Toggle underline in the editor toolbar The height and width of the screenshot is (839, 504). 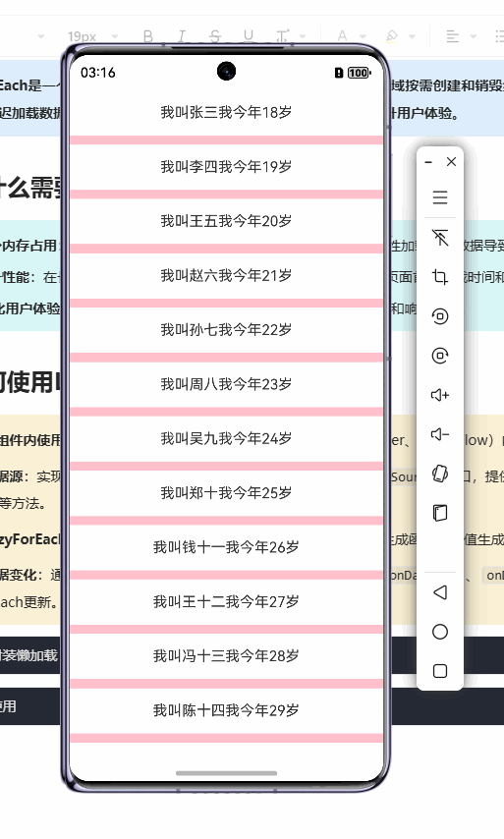(249, 36)
